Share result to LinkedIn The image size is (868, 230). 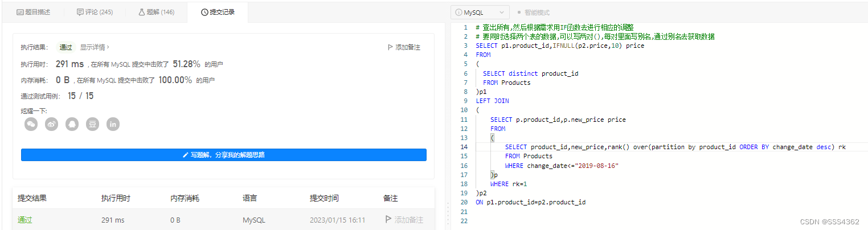pos(113,124)
